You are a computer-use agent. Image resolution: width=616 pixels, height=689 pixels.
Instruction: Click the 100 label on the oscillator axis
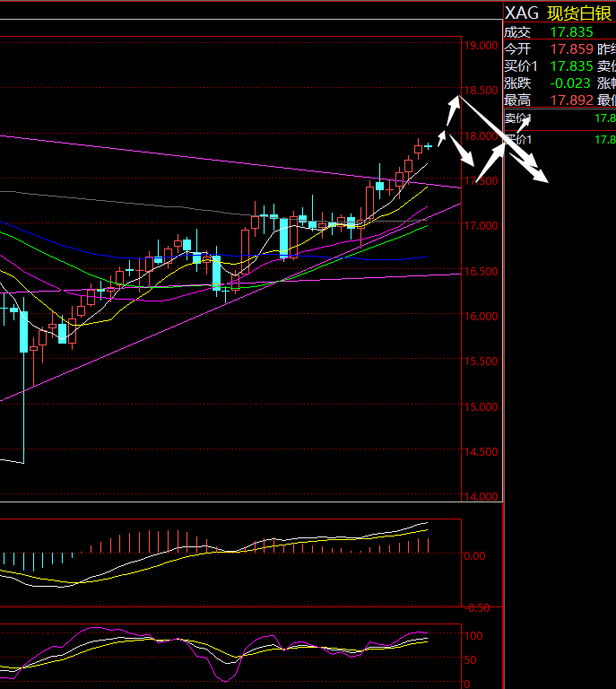(473, 635)
